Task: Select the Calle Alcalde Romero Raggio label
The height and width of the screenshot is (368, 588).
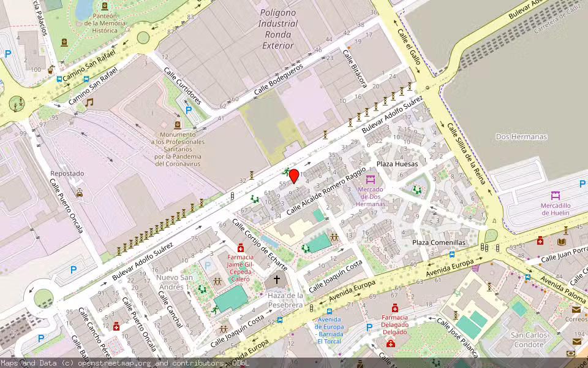Action: (326, 191)
